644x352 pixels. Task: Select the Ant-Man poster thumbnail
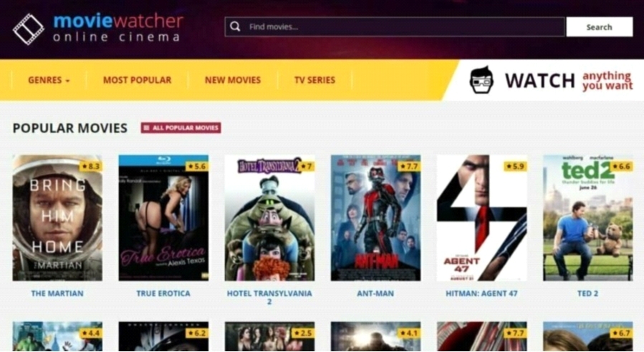coord(375,217)
